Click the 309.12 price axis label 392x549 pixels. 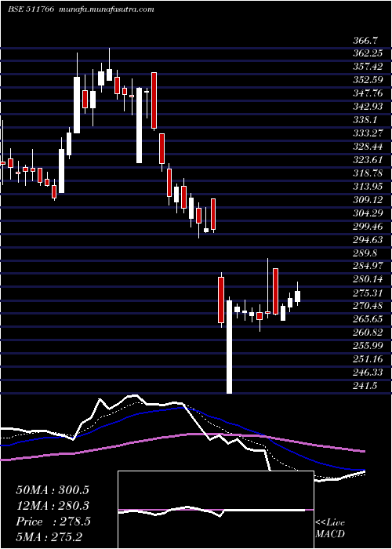pos(368,200)
